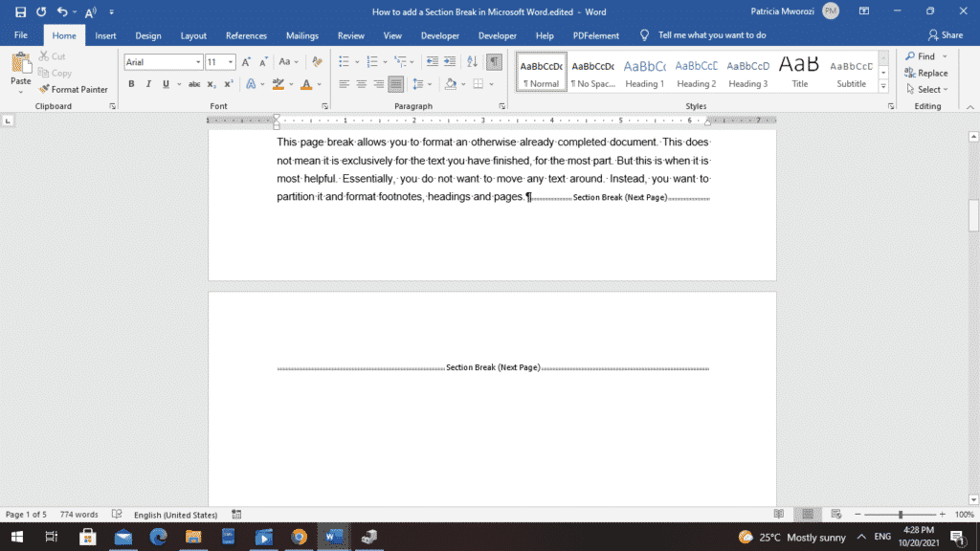Increase font size with the grow icon
This screenshot has width=980, height=551.
coord(246,62)
